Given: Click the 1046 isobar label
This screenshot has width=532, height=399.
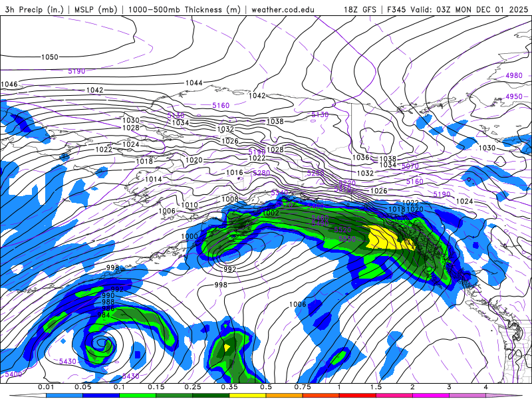Looking at the screenshot, I should (9, 84).
